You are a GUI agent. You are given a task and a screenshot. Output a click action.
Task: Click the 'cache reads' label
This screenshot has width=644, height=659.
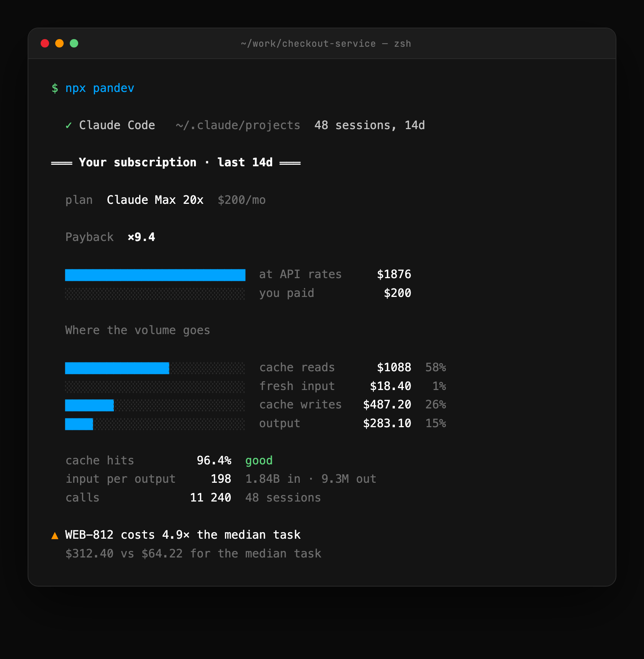[x=297, y=367]
